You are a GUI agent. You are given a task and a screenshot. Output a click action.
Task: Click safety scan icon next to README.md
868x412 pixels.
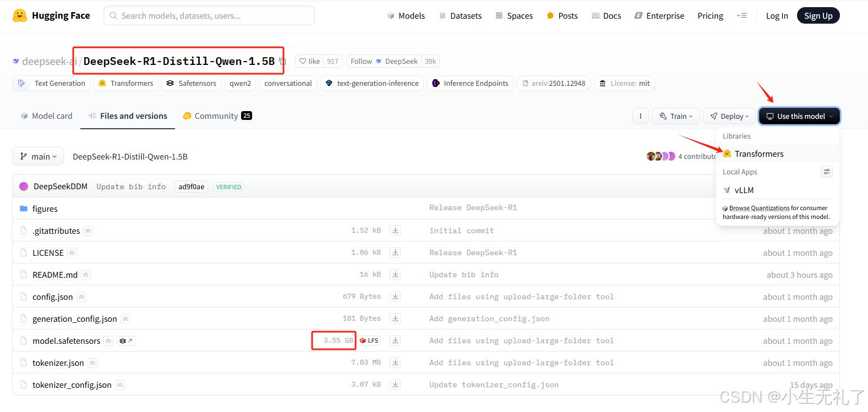86,275
